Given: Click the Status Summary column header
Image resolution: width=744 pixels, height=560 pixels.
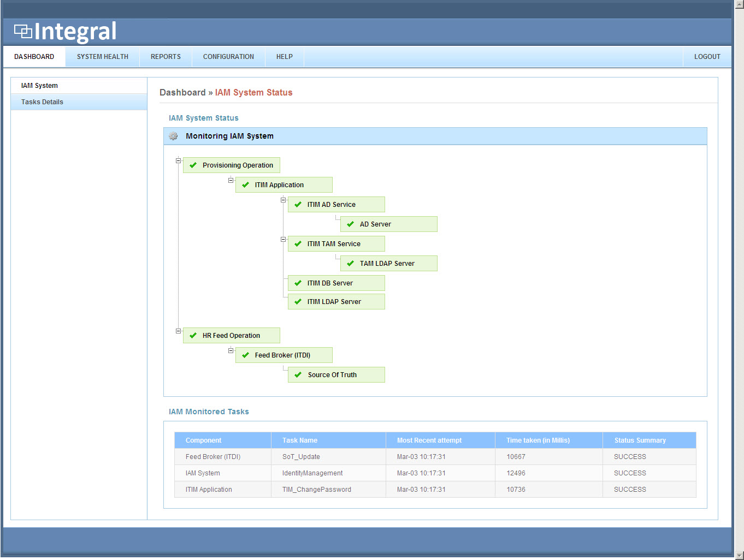Looking at the screenshot, I should [649, 440].
